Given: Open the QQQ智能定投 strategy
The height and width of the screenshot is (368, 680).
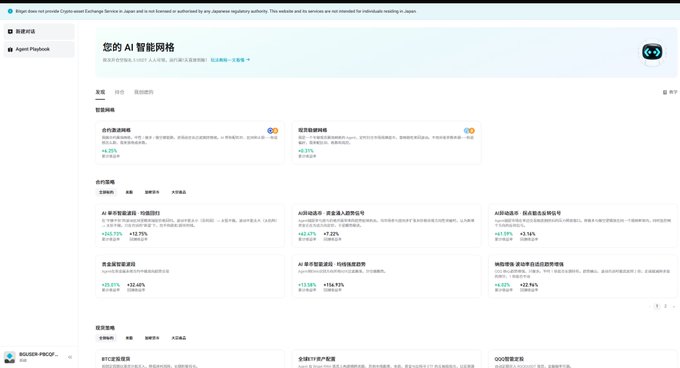Looking at the screenshot, I should pos(509,359).
